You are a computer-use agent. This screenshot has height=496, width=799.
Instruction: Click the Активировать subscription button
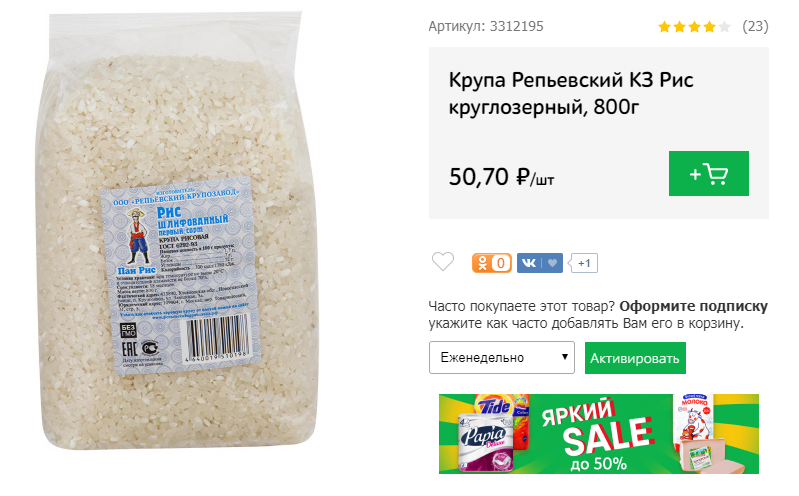pos(635,358)
